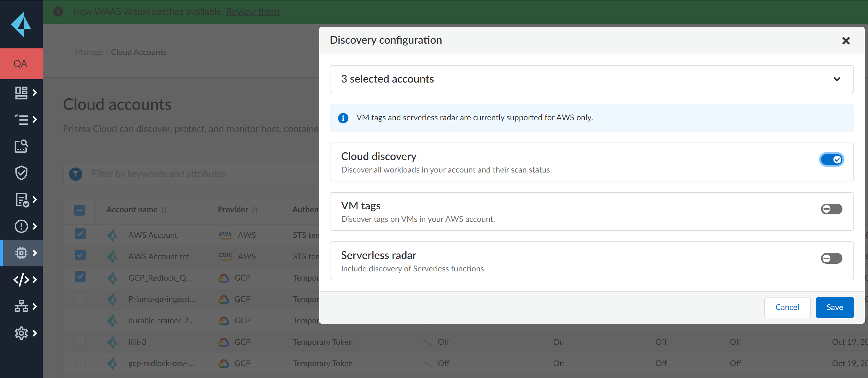This screenshot has width=868, height=378.
Task: Open the code security sidebar icon
Action: 21,279
